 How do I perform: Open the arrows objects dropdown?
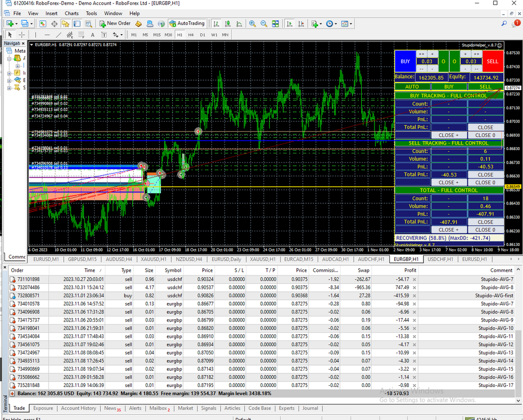click(118, 35)
